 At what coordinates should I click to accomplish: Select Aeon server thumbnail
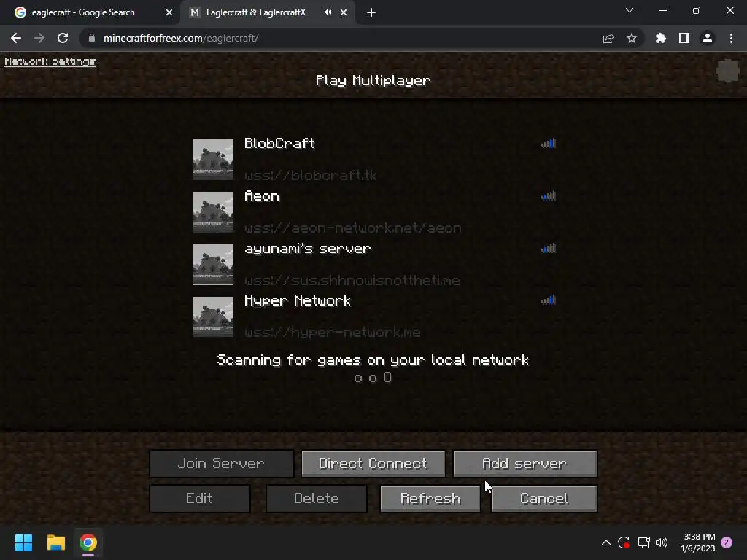click(213, 212)
